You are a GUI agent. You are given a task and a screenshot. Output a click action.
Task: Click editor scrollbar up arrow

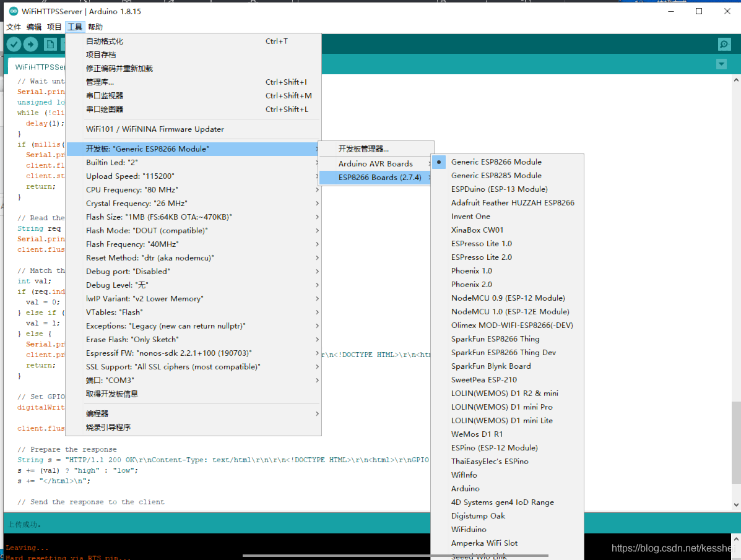pos(736,80)
